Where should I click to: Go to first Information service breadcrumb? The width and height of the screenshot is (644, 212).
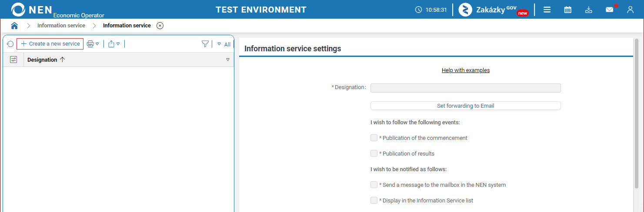pyautogui.click(x=61, y=26)
